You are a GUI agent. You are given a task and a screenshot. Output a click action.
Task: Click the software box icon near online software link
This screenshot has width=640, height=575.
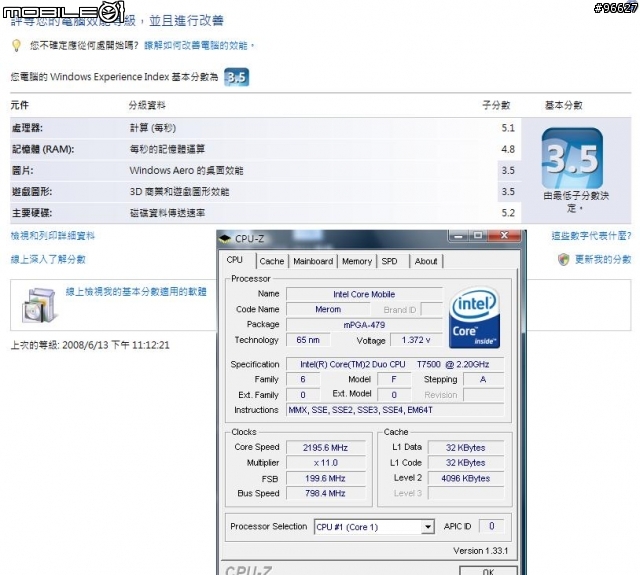click(x=38, y=305)
